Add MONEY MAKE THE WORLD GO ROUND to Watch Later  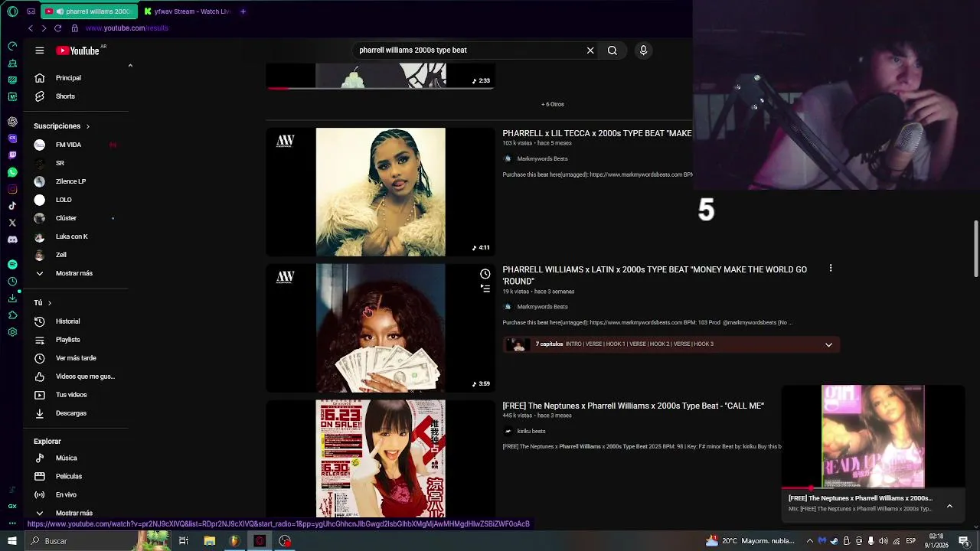pyautogui.click(x=485, y=274)
